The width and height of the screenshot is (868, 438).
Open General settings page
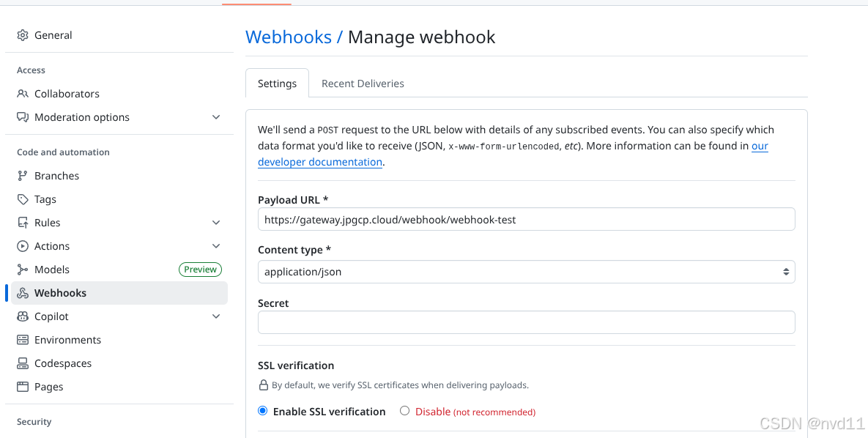click(119, 35)
